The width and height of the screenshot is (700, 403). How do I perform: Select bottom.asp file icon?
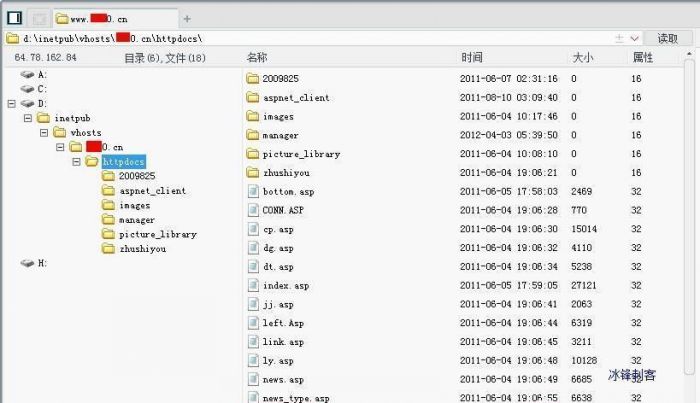click(x=253, y=191)
